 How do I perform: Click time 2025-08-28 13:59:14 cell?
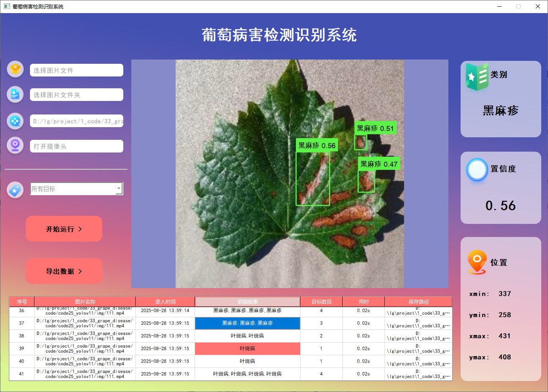tap(165, 311)
